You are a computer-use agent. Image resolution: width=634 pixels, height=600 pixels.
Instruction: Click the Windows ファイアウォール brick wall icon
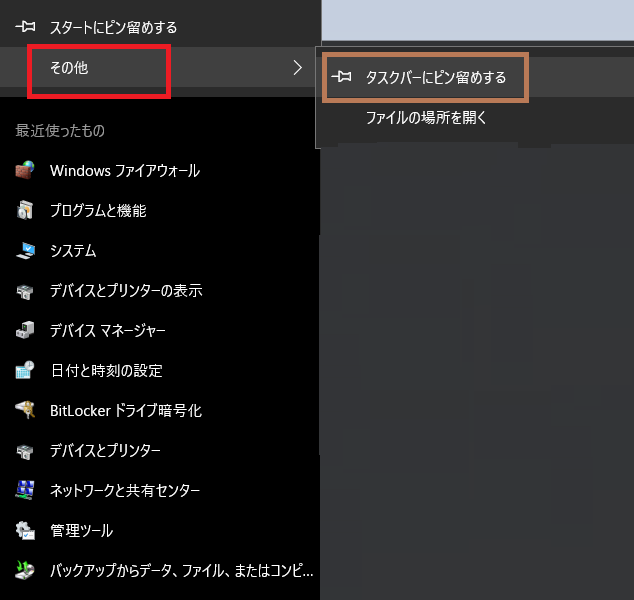(25, 170)
